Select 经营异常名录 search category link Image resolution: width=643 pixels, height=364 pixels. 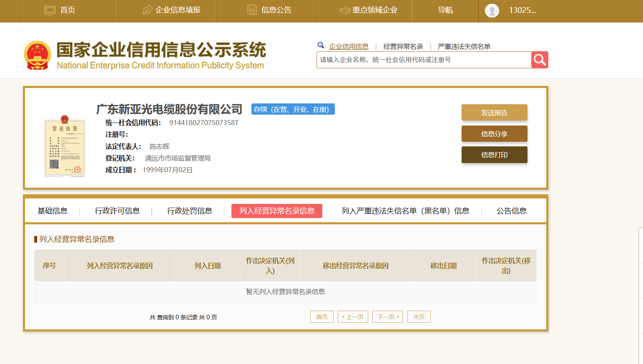(x=403, y=47)
